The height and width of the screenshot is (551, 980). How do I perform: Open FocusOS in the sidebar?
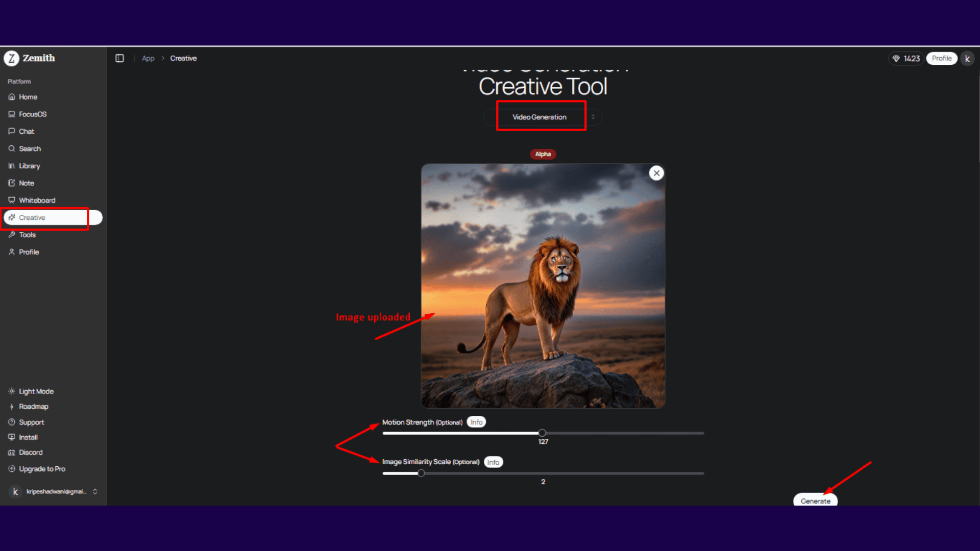click(33, 114)
